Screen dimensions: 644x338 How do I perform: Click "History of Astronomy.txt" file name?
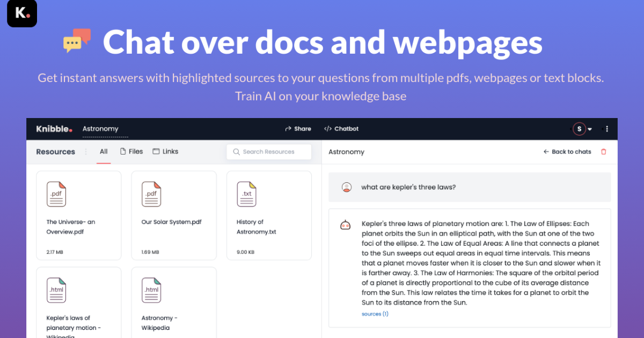(257, 227)
